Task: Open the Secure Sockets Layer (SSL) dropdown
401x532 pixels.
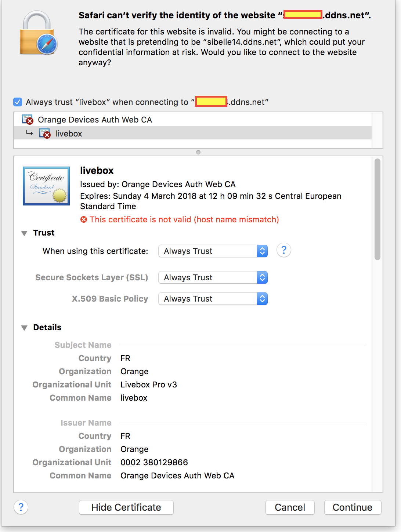Action: click(213, 277)
